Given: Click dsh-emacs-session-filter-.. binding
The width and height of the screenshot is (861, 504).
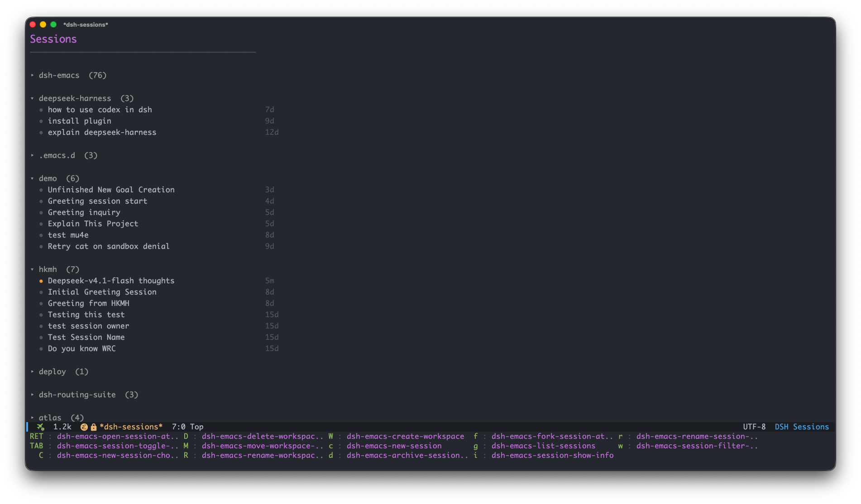Looking at the screenshot, I should click(697, 446).
